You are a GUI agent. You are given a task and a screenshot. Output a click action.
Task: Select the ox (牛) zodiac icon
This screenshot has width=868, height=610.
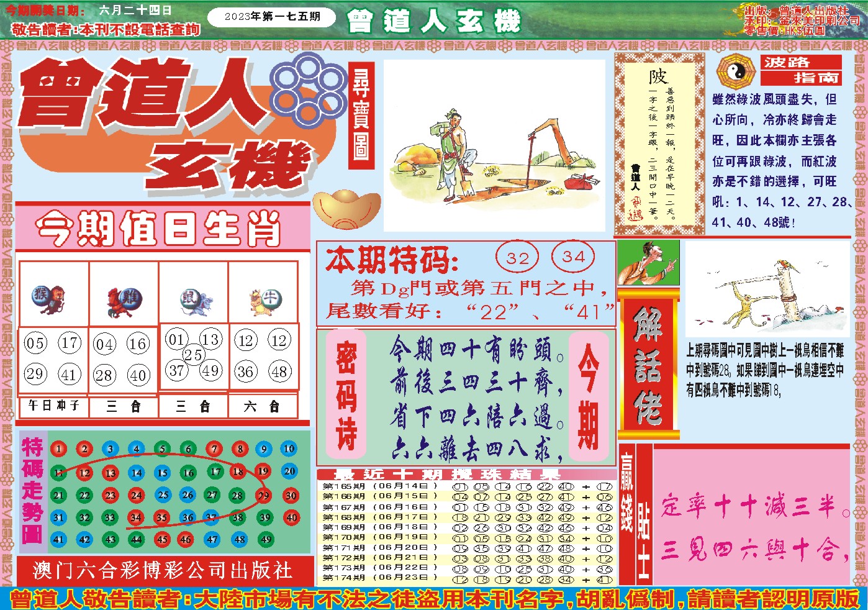point(265,301)
